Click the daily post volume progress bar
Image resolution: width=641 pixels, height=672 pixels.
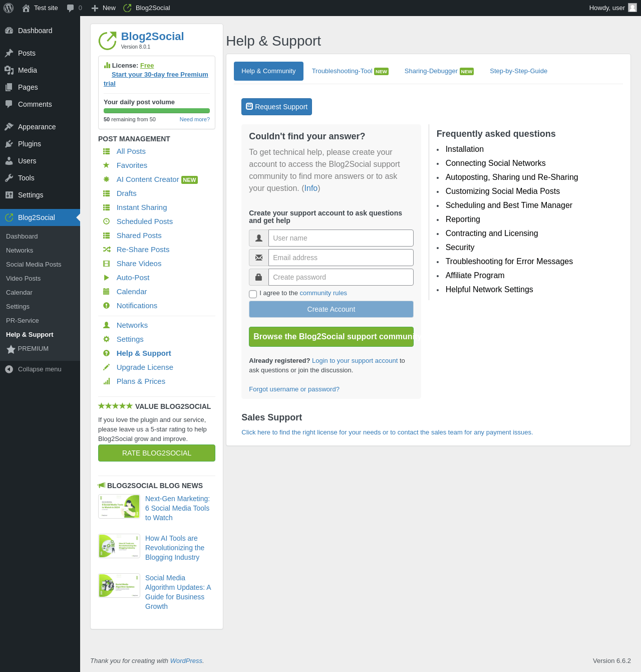click(157, 111)
